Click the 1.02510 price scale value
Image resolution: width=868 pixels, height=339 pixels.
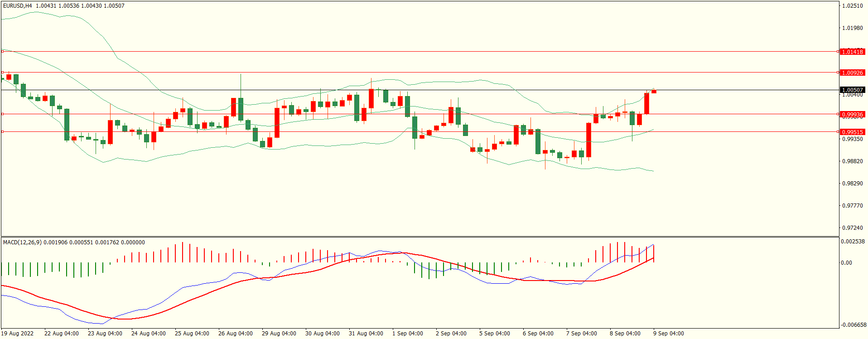pos(852,6)
